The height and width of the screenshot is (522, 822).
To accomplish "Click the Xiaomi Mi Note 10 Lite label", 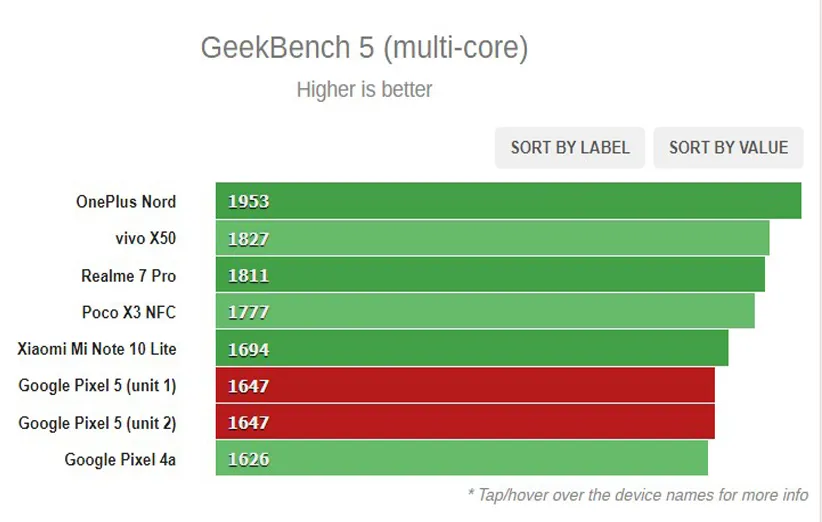I will pos(97,349).
